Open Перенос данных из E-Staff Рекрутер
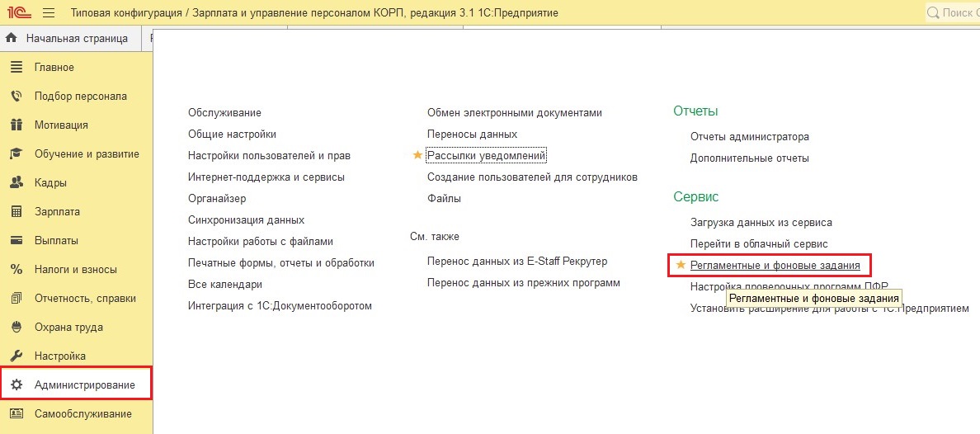Screen dimensions: 980x434 (x=517, y=261)
